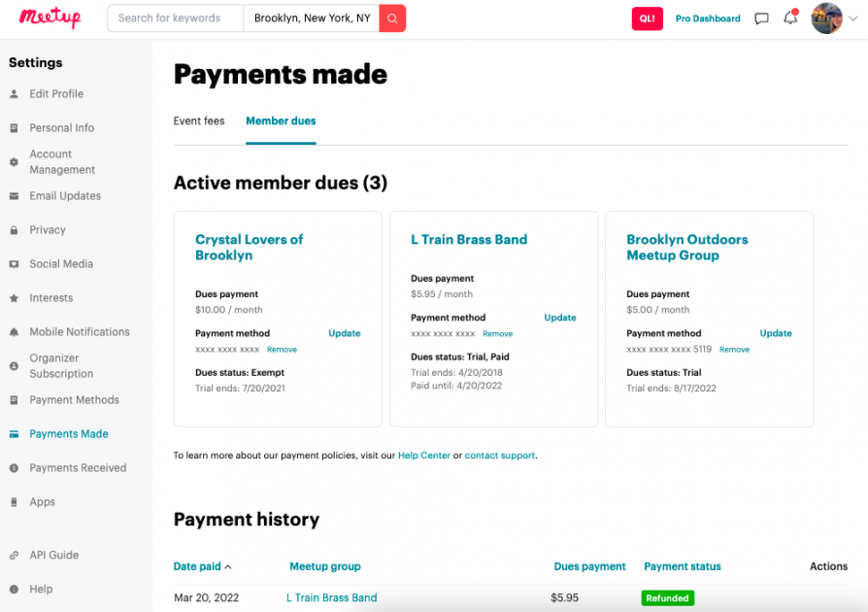Open L Train Brass Band card title
This screenshot has height=612, width=868.
pyautogui.click(x=469, y=240)
